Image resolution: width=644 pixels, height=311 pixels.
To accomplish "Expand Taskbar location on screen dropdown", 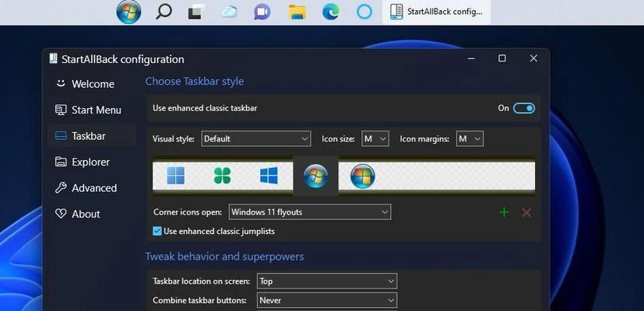I will [x=327, y=281].
